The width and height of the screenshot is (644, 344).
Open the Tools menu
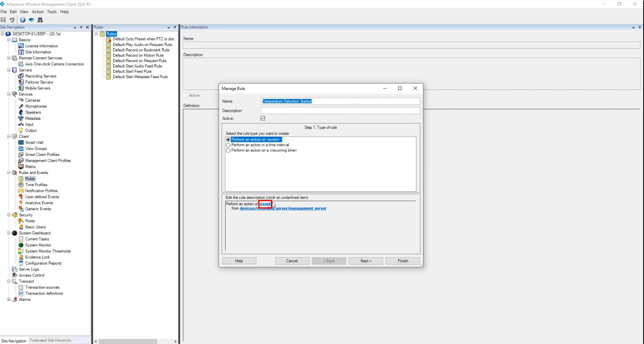point(52,12)
